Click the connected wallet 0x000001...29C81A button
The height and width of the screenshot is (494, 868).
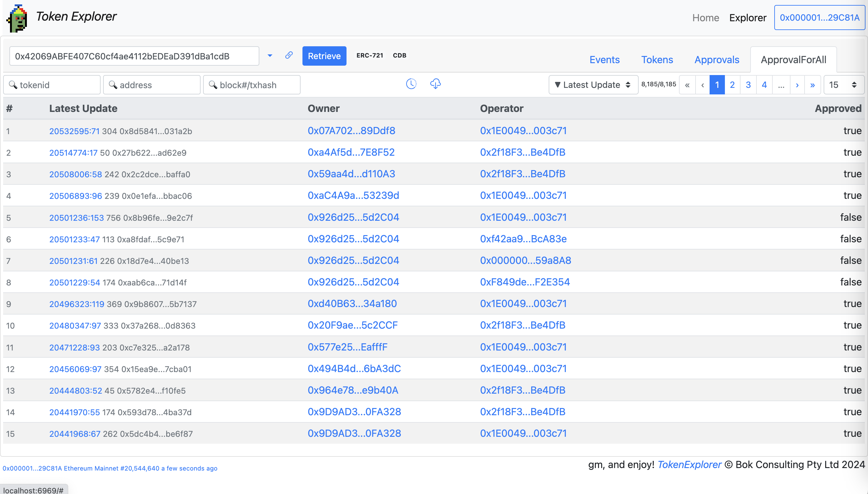click(819, 18)
